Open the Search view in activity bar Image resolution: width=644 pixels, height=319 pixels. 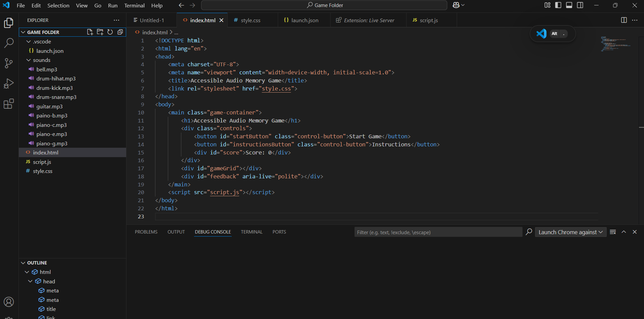click(x=9, y=43)
